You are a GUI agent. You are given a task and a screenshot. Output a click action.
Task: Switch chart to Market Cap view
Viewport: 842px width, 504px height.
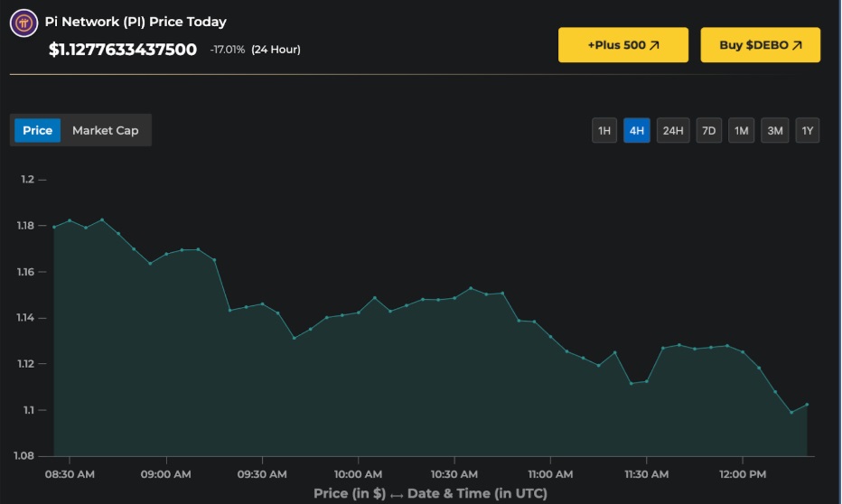click(106, 130)
